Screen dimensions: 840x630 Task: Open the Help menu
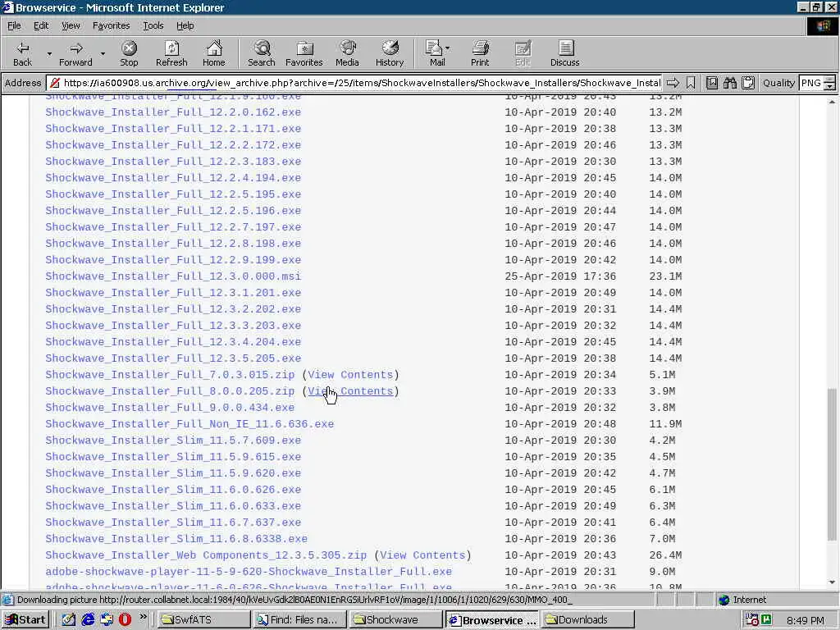point(185,25)
